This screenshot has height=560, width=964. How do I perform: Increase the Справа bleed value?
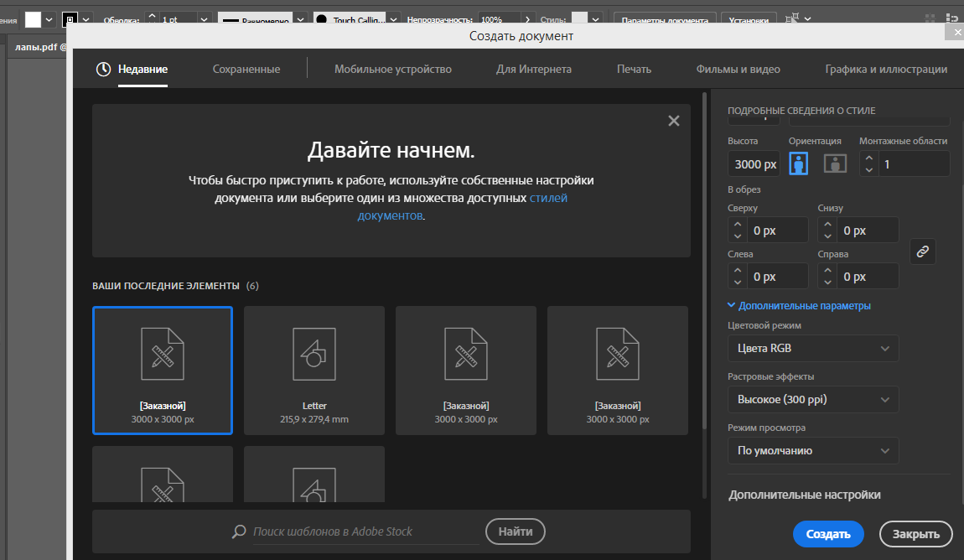(x=827, y=271)
